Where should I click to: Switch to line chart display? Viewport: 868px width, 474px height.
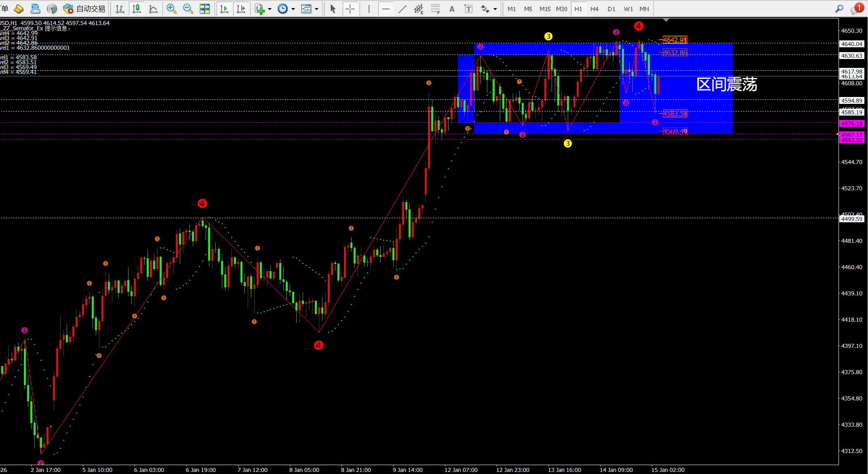coord(153,8)
